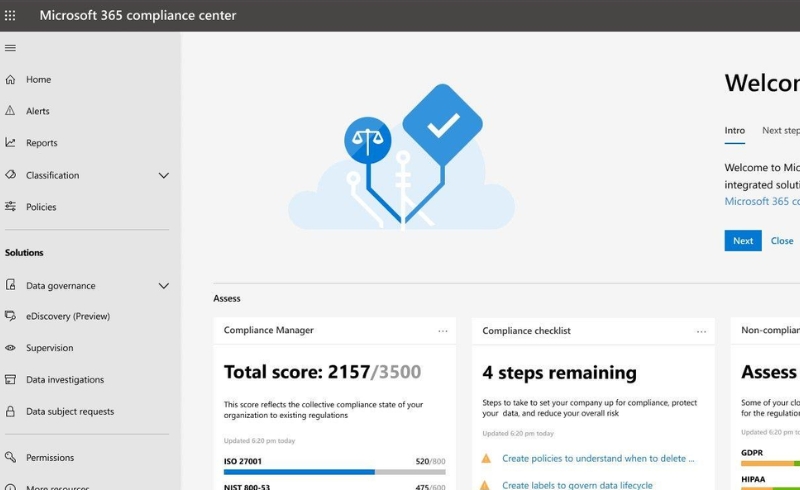Image resolution: width=800 pixels, height=490 pixels.
Task: Click the GDPR assessment bar
Action: 770,463
